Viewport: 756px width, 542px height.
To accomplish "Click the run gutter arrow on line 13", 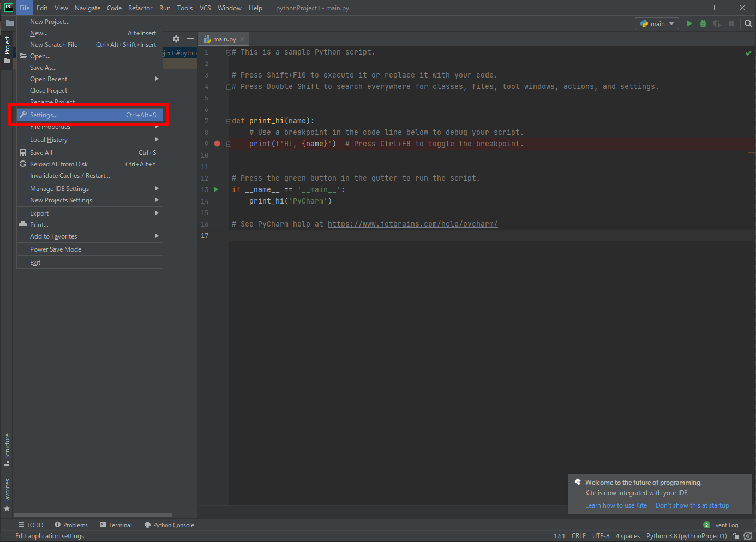I will [x=216, y=189].
